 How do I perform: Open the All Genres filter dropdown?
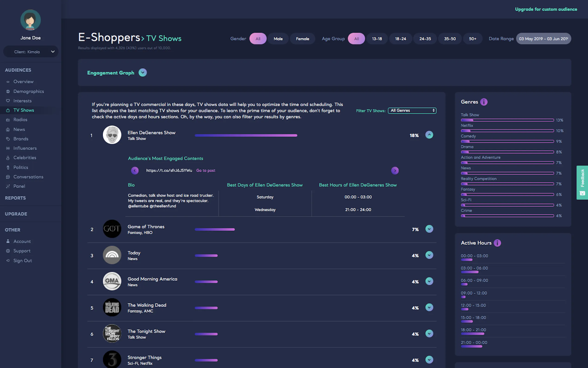(x=412, y=111)
